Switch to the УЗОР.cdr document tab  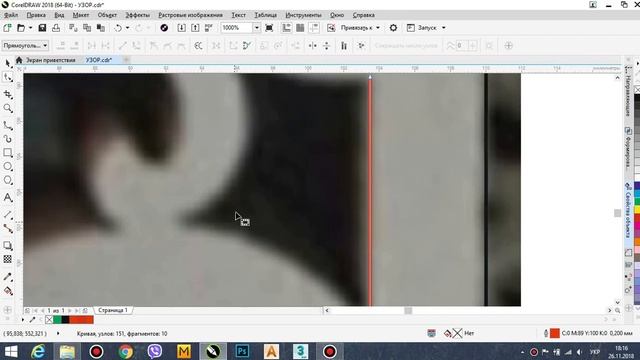(99, 60)
